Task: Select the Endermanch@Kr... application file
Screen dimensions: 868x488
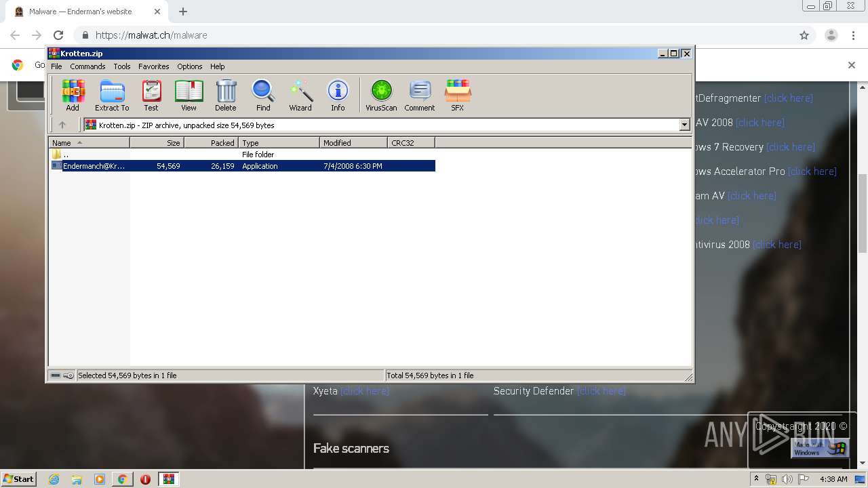Action: pos(242,166)
